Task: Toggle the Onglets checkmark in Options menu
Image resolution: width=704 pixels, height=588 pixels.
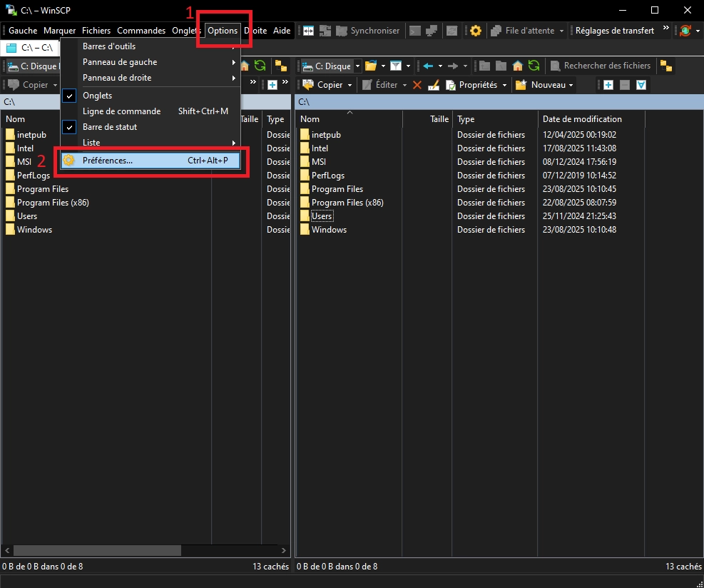Action: click(x=69, y=96)
